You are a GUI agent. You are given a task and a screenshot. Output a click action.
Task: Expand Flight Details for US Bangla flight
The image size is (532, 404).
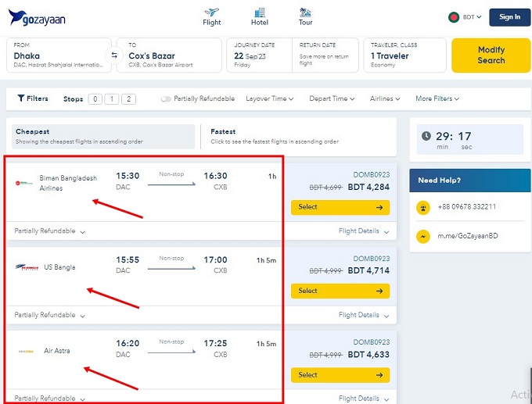(364, 315)
